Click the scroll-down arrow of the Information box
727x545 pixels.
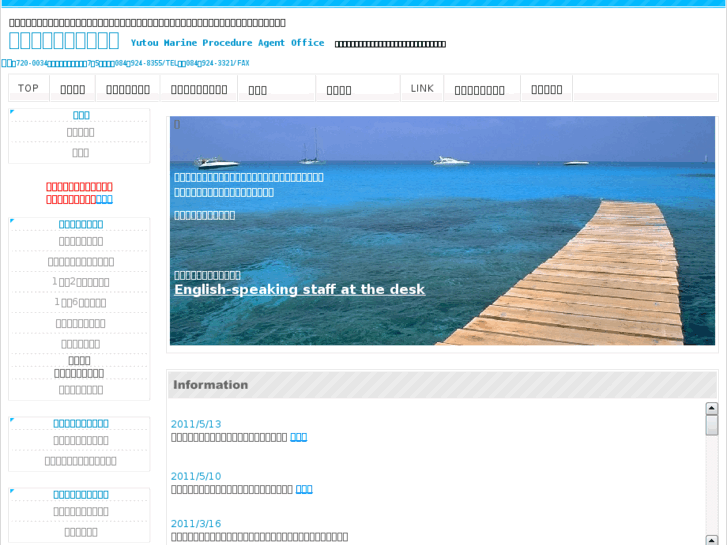coord(712,540)
